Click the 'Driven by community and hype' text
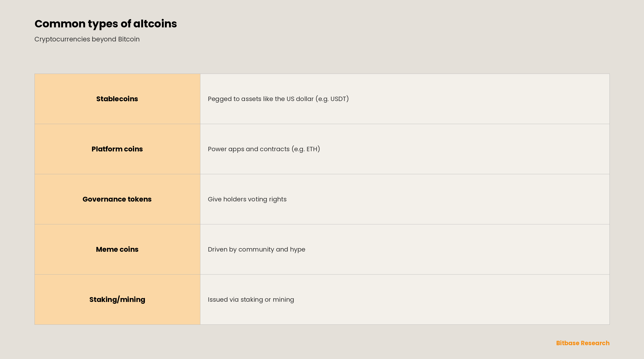 pyautogui.click(x=256, y=249)
